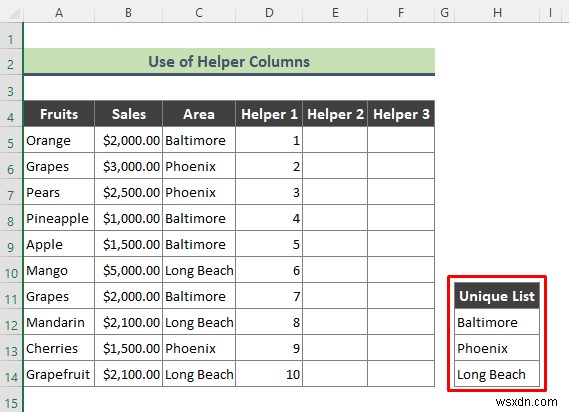Viewport: 569px width, 412px height.
Task: Select the '$5,000.00' sales cell
Action: click(x=128, y=270)
